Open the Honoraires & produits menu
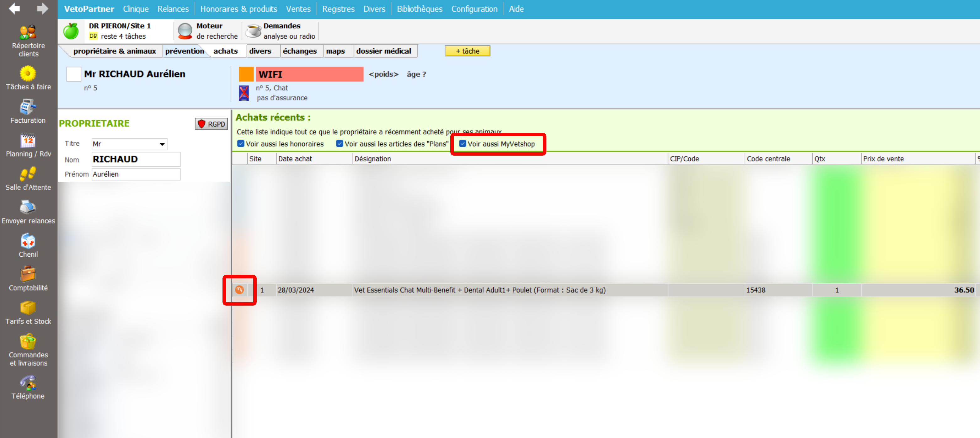Image resolution: width=980 pixels, height=438 pixels. [x=238, y=9]
